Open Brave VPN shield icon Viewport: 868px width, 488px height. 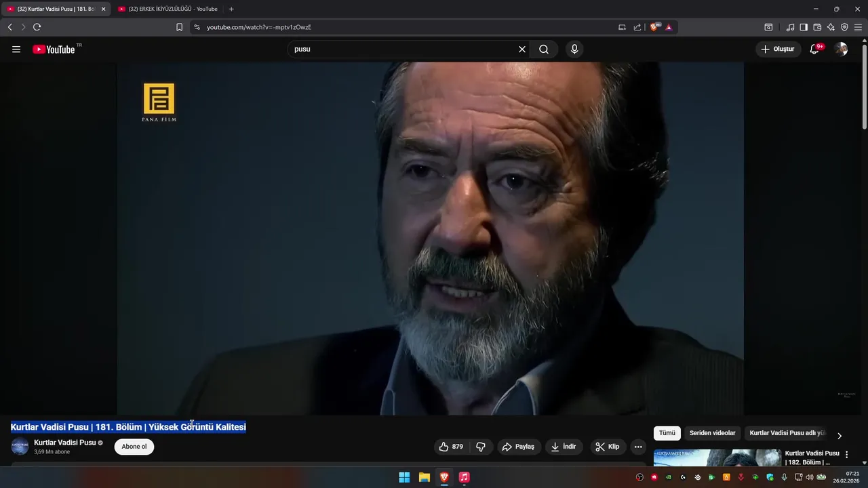pyautogui.click(x=844, y=27)
